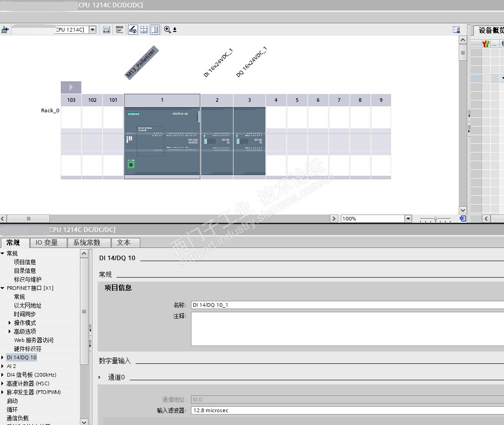Collapse the 常规 tree node
504x425 pixels.
click(x=3, y=253)
